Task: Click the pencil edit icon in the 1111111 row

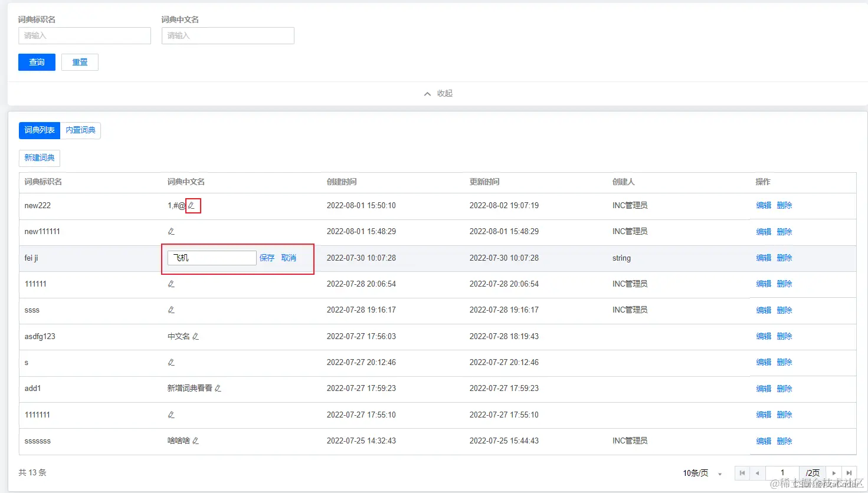Action: [x=171, y=415]
